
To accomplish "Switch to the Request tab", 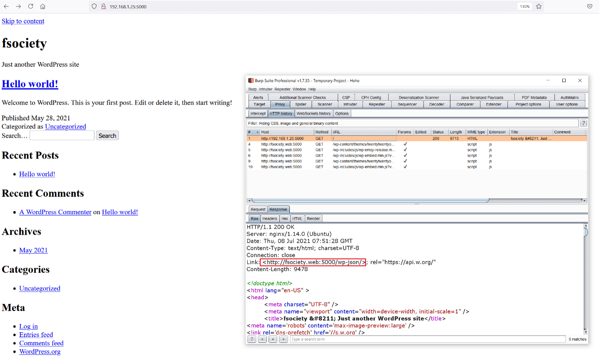I will [x=258, y=210].
